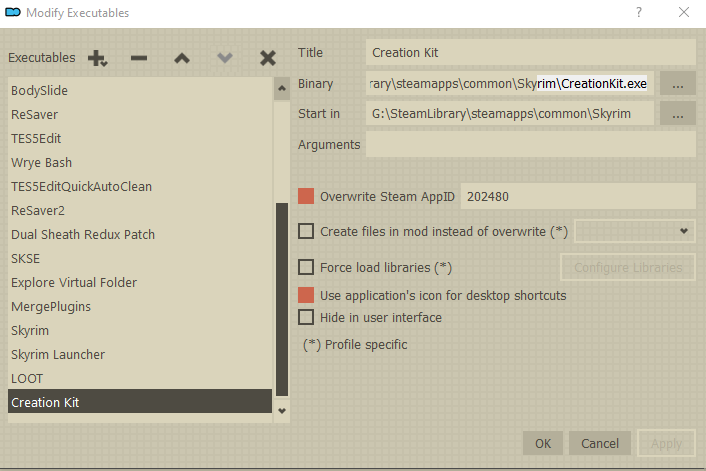Select Skyrim Launcher entry
Viewport: 706px width, 471px height.
point(140,354)
